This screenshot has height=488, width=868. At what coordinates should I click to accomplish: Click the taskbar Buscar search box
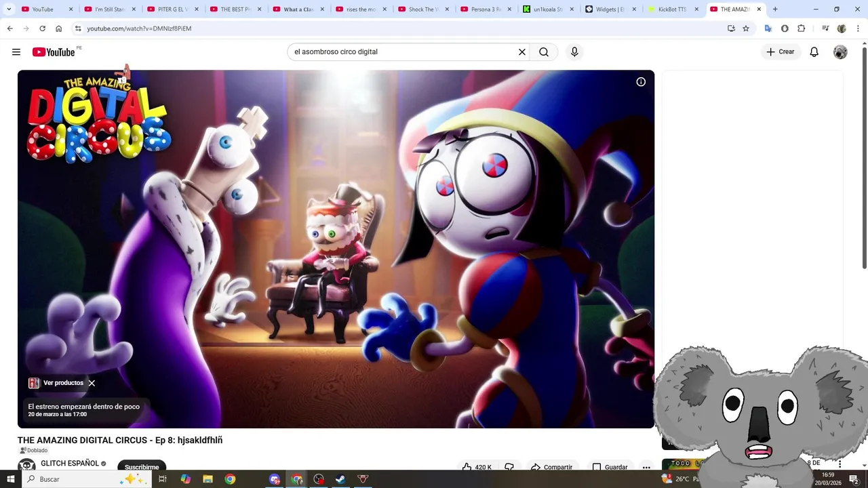click(x=85, y=479)
